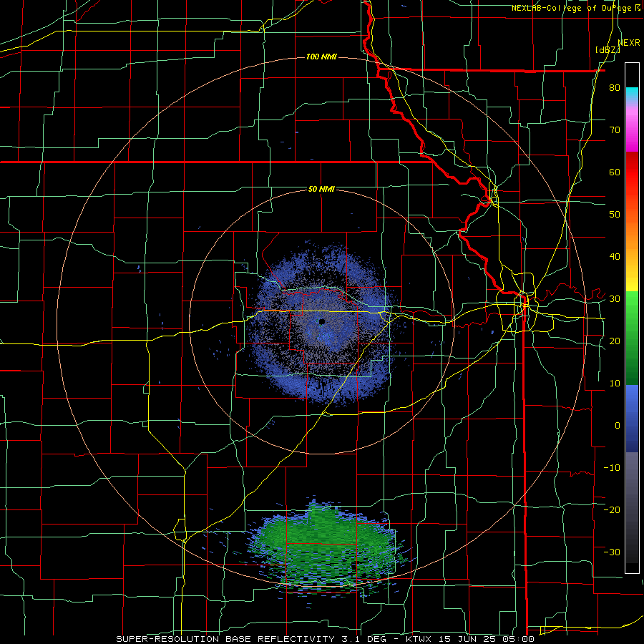Click the black radar site dot at center
The width and height of the screenshot is (644, 644).
[322, 321]
